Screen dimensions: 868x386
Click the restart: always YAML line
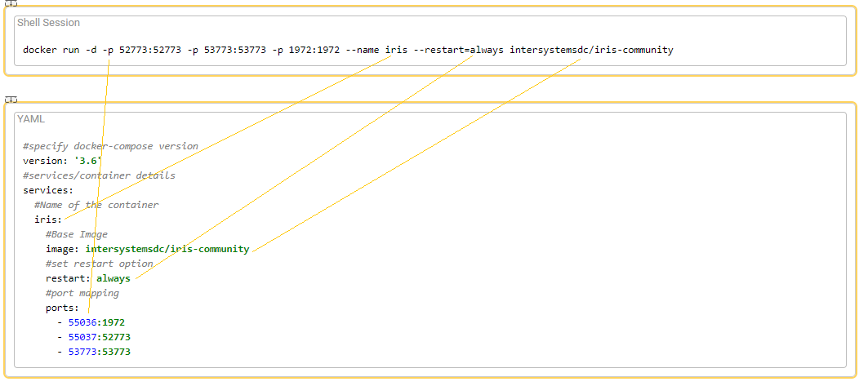(x=87, y=278)
